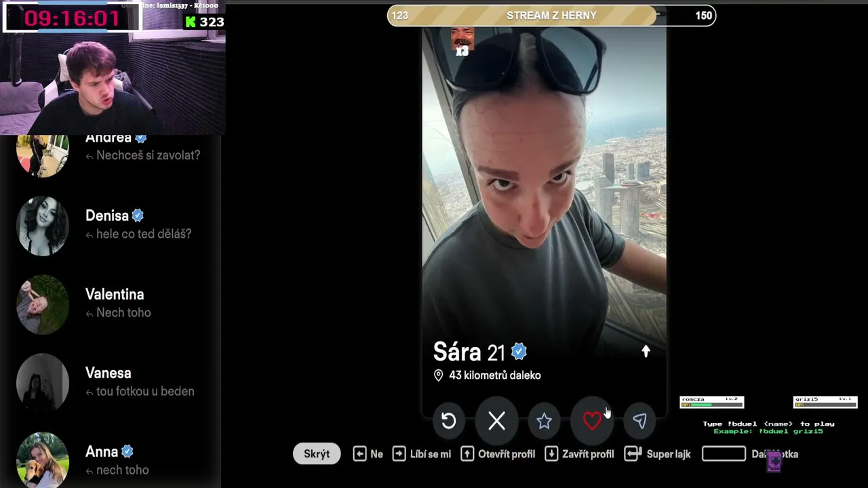This screenshot has width=868, height=488.
Task: Click the emote icon with x3 label
Action: coord(462,41)
